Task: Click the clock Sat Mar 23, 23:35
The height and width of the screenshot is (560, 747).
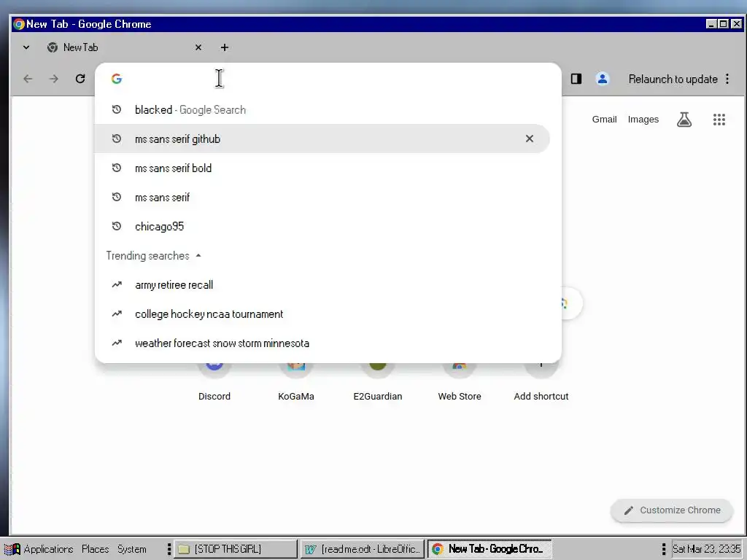Action: [706, 549]
